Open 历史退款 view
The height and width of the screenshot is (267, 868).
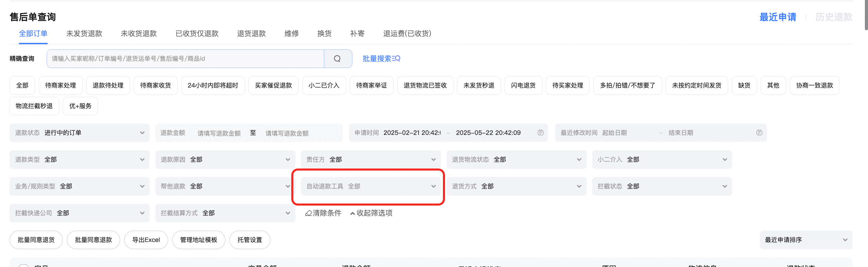click(x=834, y=17)
